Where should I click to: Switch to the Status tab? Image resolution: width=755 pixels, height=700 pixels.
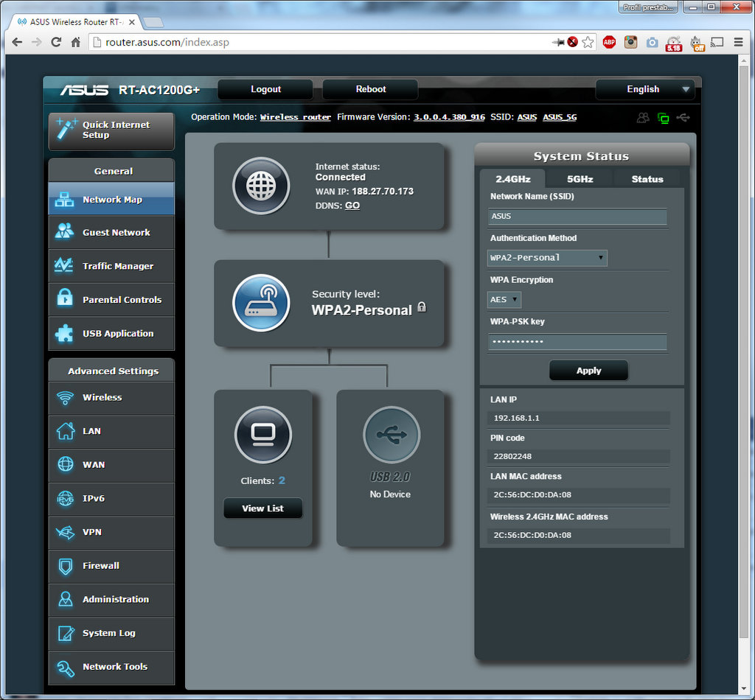click(x=647, y=179)
